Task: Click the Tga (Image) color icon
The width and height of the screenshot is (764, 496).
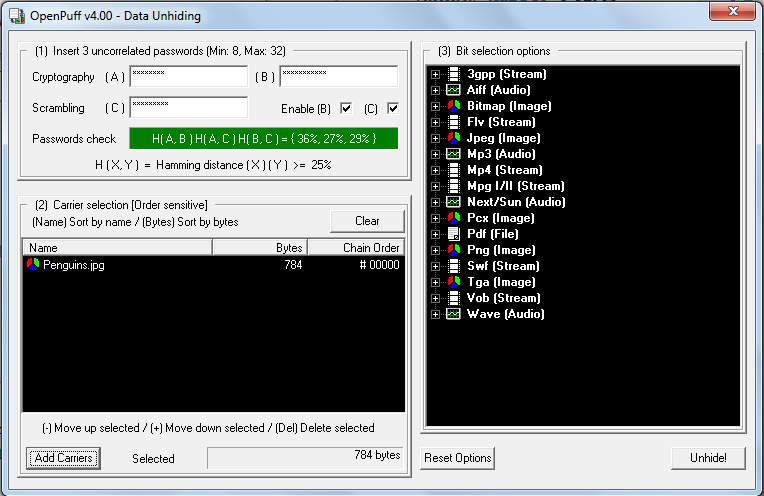Action: (454, 282)
